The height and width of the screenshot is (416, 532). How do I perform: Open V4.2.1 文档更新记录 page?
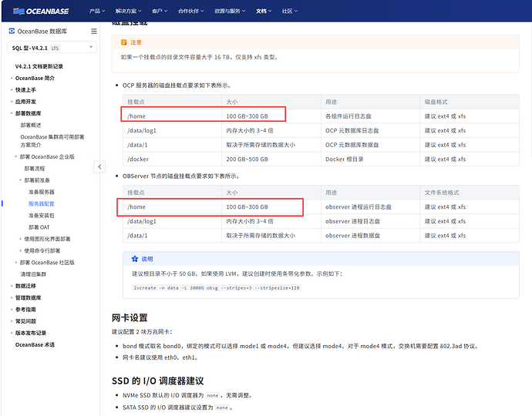click(39, 66)
